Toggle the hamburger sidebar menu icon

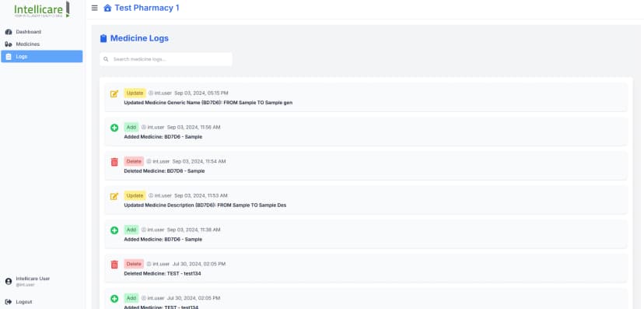[94, 8]
